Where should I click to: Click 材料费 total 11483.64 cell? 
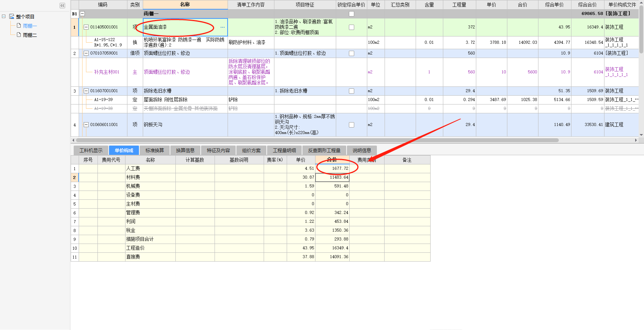[332, 177]
